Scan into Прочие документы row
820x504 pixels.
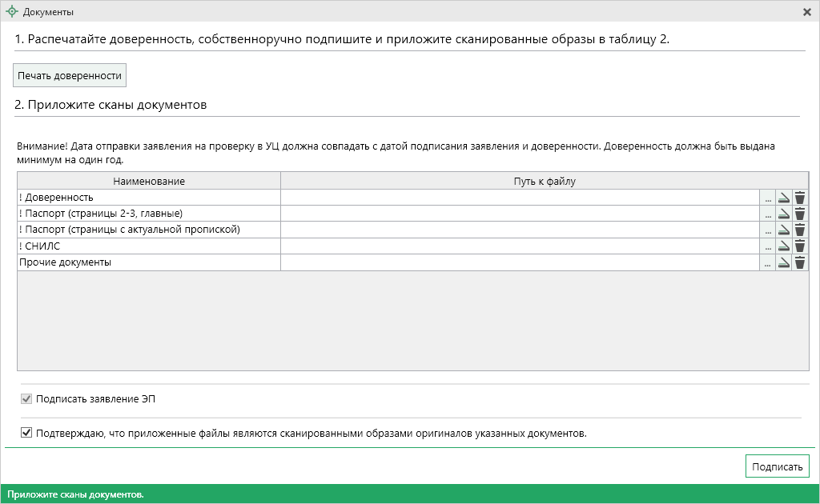pyautogui.click(x=783, y=262)
